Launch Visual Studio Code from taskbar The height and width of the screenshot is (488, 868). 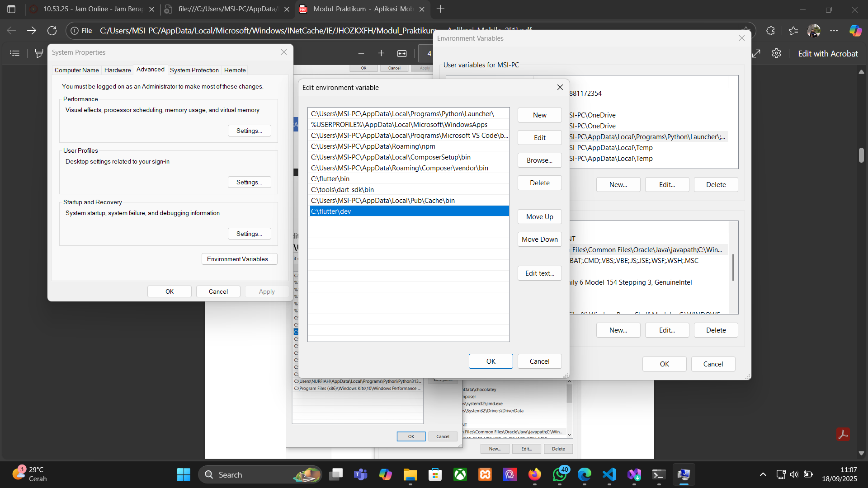click(x=609, y=474)
